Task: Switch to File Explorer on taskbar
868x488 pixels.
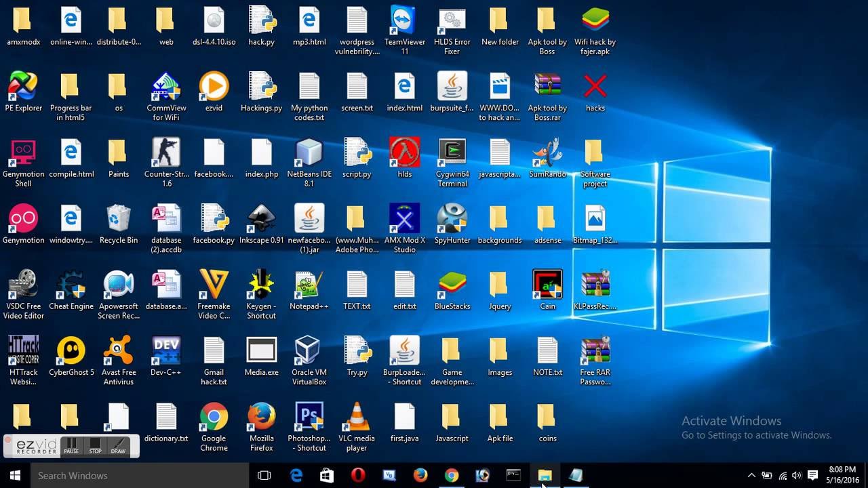Action: click(545, 475)
